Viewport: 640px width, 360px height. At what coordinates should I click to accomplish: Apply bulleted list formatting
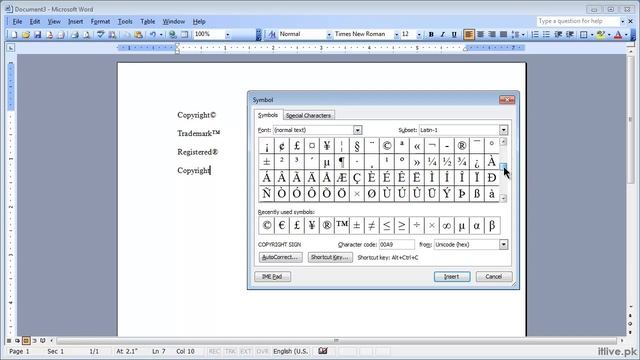pos(546,35)
